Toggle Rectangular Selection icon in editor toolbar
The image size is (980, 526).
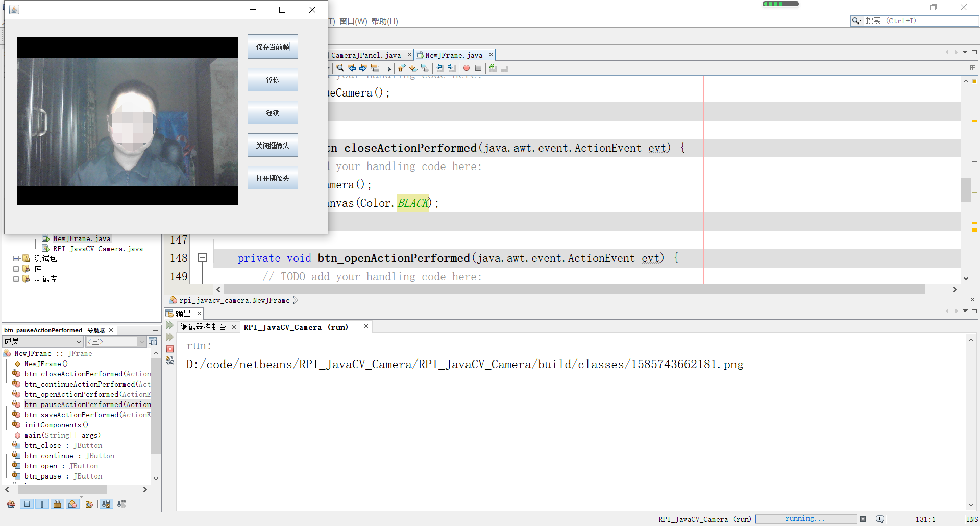(387, 68)
